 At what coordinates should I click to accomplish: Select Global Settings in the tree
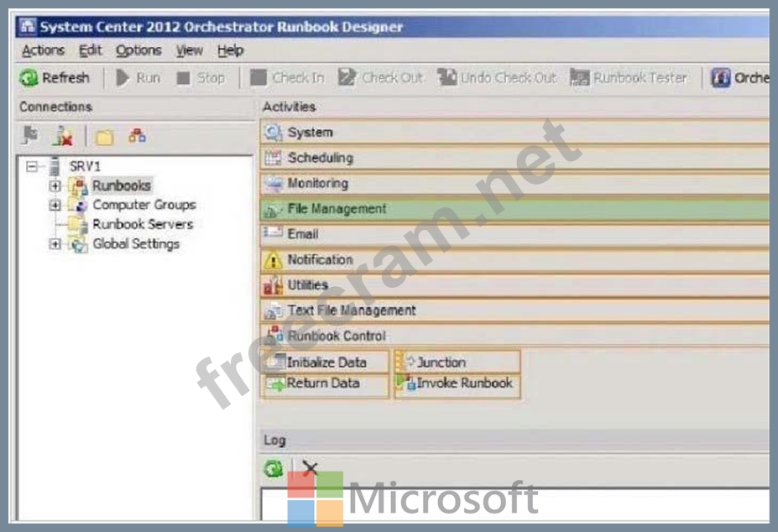[x=136, y=244]
